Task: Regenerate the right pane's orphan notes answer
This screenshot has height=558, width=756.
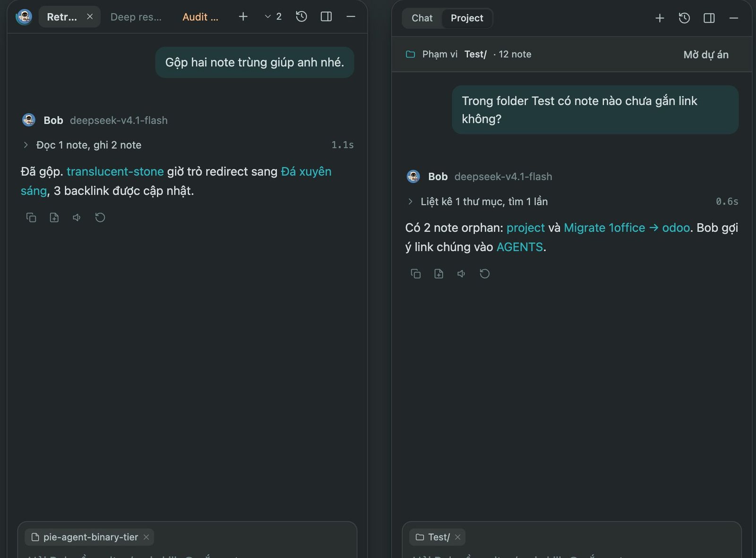Action: click(485, 274)
